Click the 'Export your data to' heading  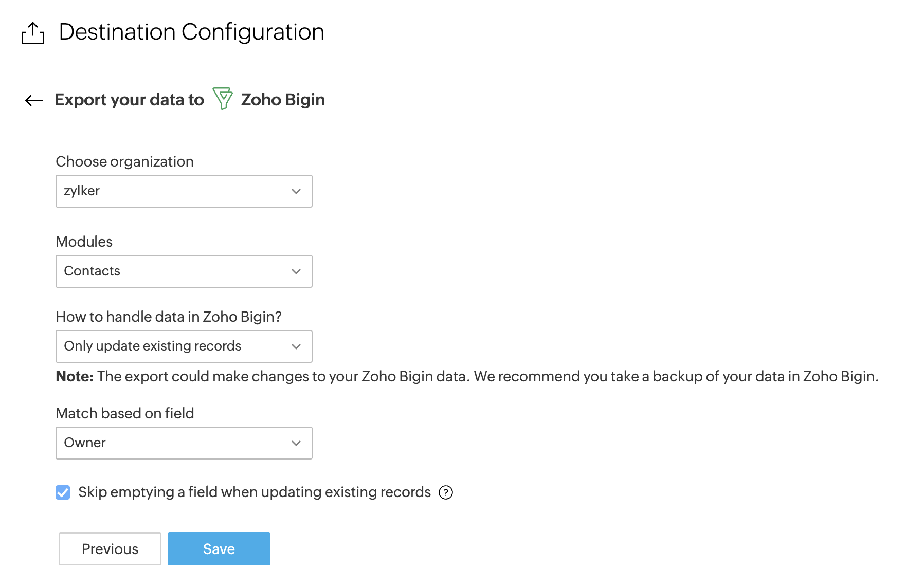pos(129,100)
